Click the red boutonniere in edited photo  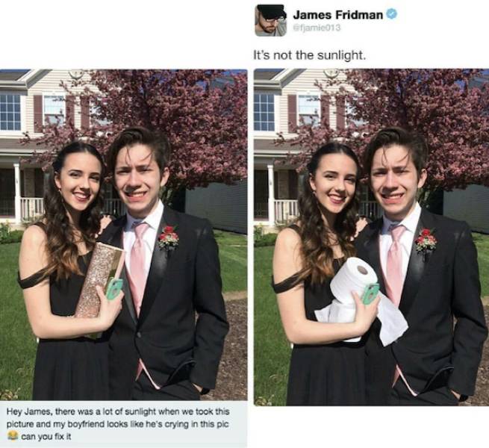[426, 240]
